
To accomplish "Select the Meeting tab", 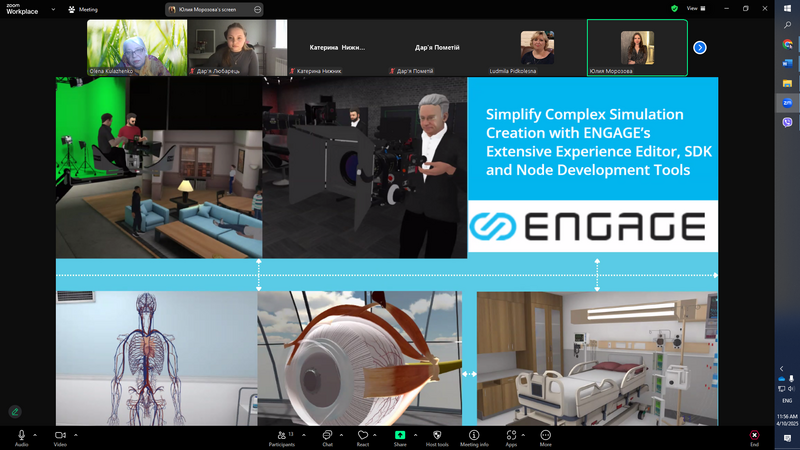I will (x=83, y=9).
